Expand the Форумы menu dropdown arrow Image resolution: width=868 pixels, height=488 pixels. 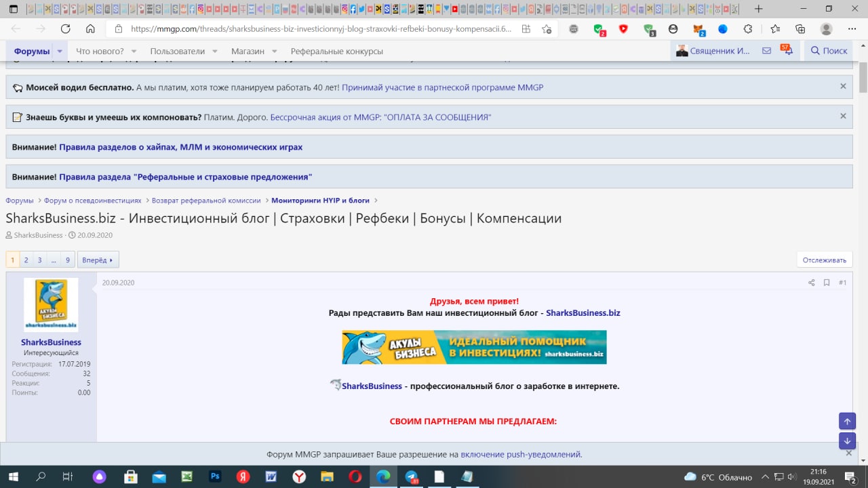click(60, 52)
